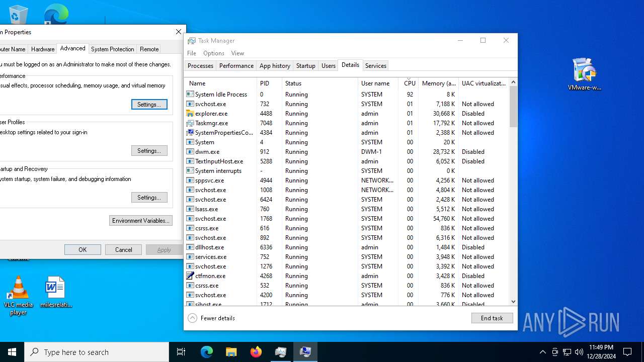The image size is (644, 362).
Task: Select the System interrupts row
Action: tap(347, 171)
